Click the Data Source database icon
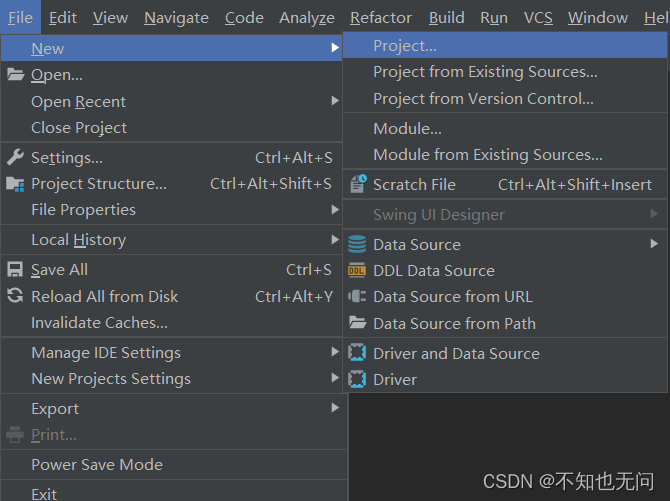This screenshot has width=670, height=501. click(x=357, y=244)
